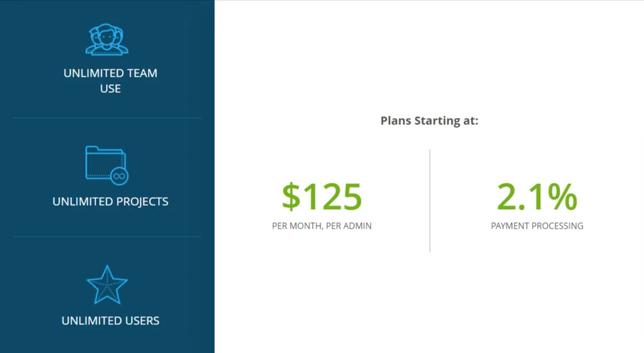Click the divider line below Unlimited Projects

click(107, 237)
